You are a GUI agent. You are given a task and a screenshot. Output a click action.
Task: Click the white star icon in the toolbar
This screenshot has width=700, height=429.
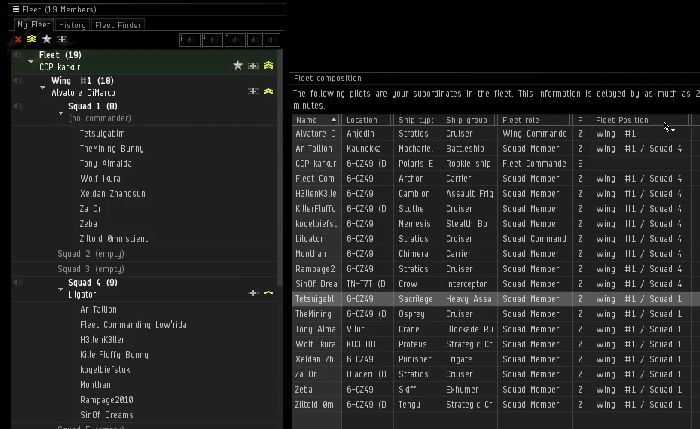coord(46,39)
